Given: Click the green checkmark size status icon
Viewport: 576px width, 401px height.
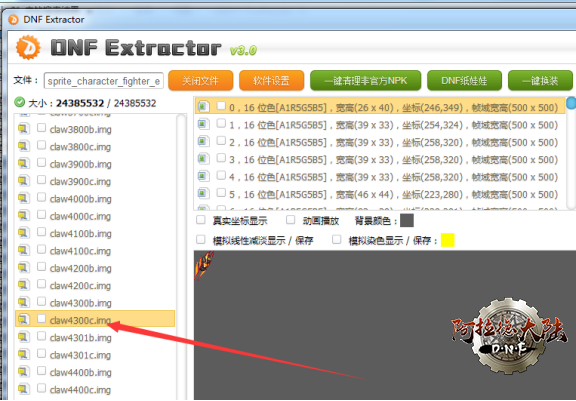Looking at the screenshot, I should pyautogui.click(x=19, y=102).
